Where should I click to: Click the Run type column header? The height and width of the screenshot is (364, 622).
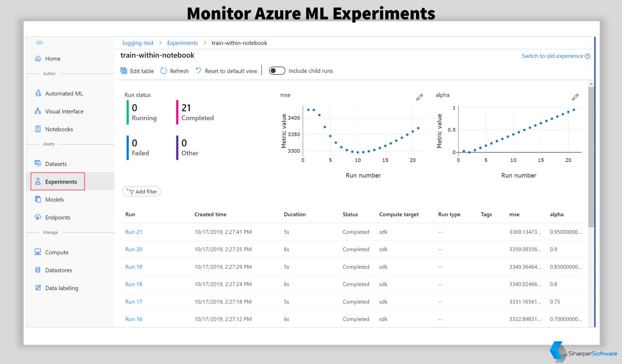[x=449, y=215]
